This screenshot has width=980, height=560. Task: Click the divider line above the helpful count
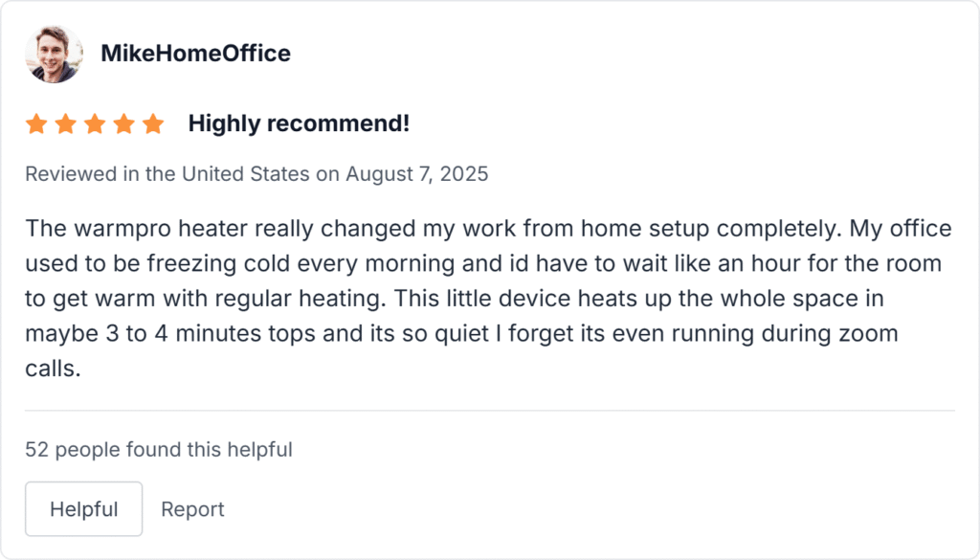[x=490, y=408]
